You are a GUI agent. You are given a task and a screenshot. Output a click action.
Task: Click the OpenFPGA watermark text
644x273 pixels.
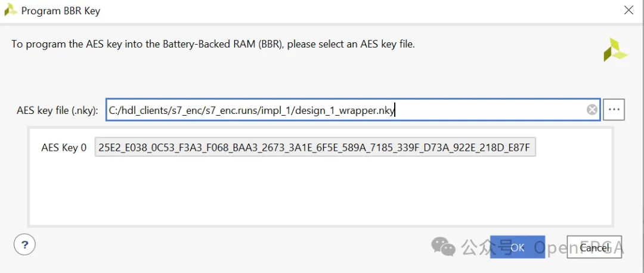point(579,247)
